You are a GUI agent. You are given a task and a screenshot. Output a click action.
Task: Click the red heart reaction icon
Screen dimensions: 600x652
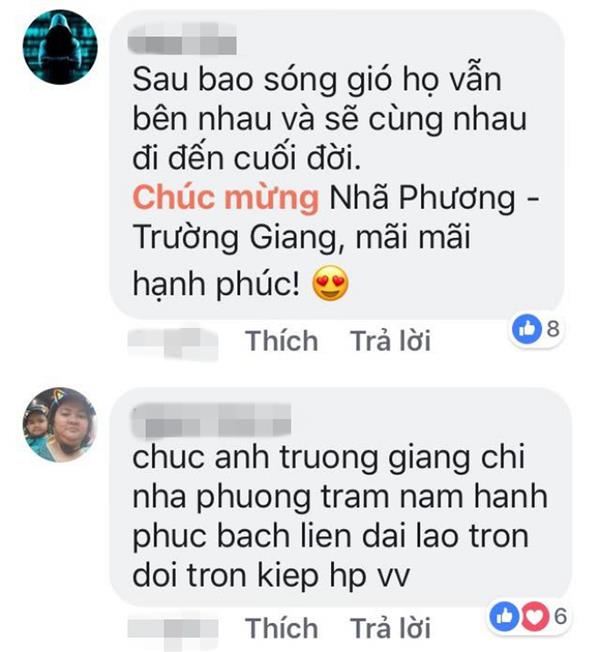click(534, 616)
